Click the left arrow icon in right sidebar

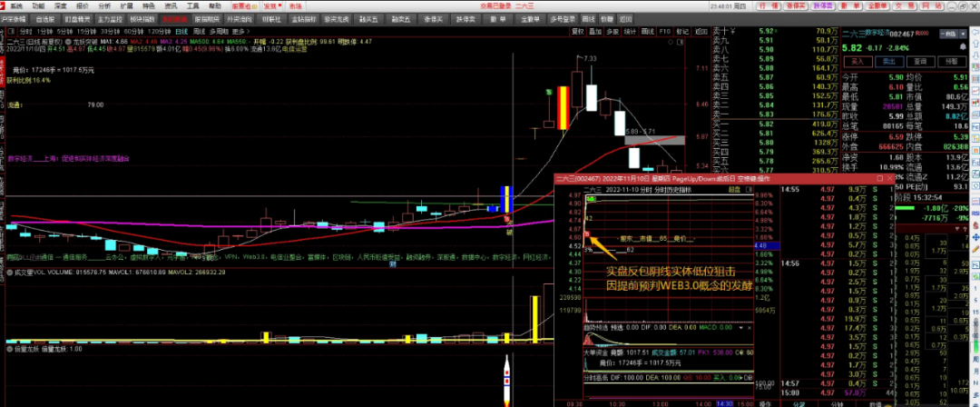pos(975,32)
